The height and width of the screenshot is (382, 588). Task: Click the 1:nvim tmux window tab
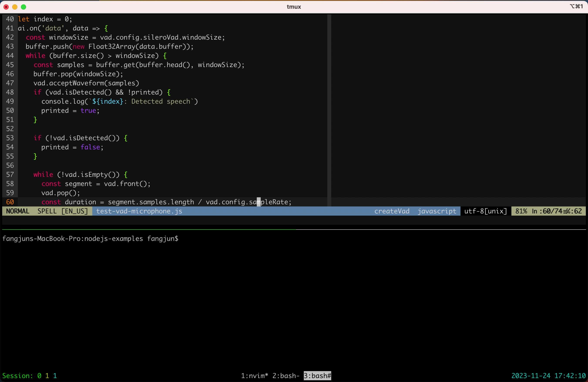tap(254, 375)
